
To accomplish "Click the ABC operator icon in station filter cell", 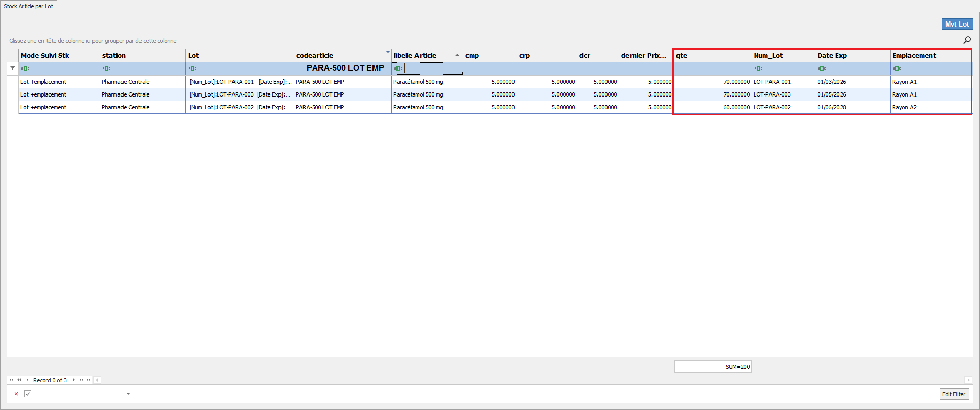I will 106,68.
